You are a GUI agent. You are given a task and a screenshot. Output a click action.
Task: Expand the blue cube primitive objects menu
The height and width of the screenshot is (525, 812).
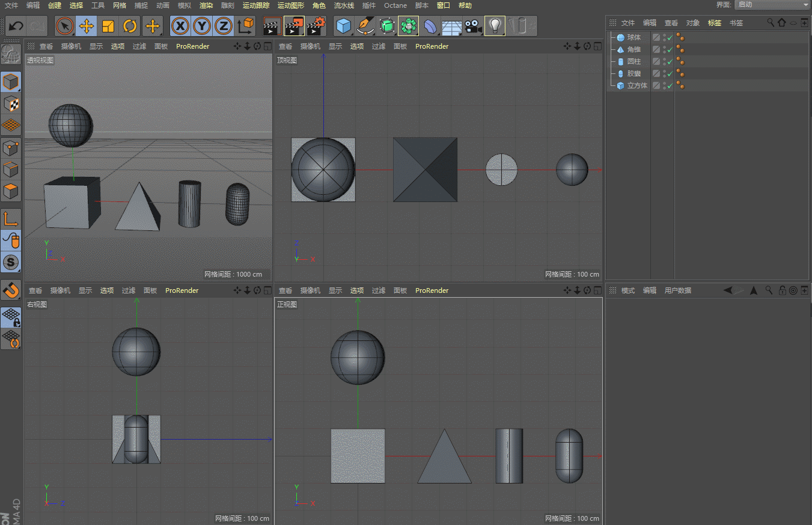coord(343,26)
